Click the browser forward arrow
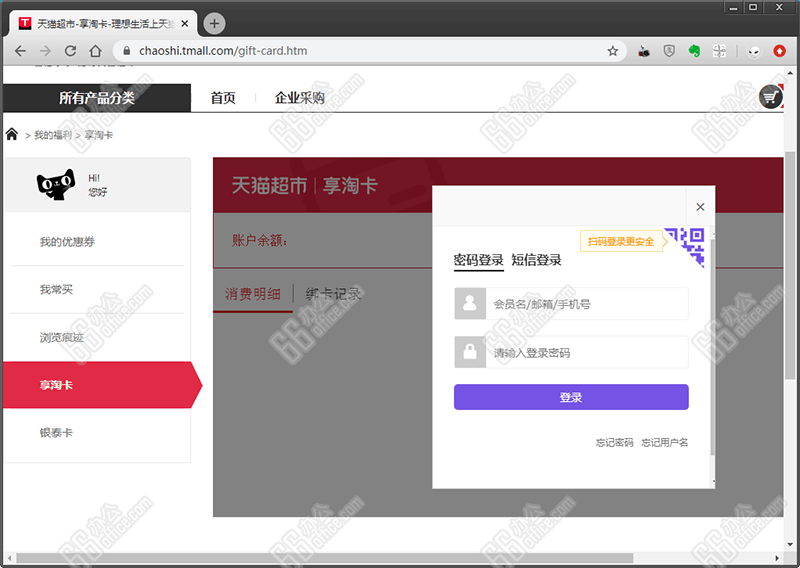The height and width of the screenshot is (568, 800). pyautogui.click(x=45, y=51)
